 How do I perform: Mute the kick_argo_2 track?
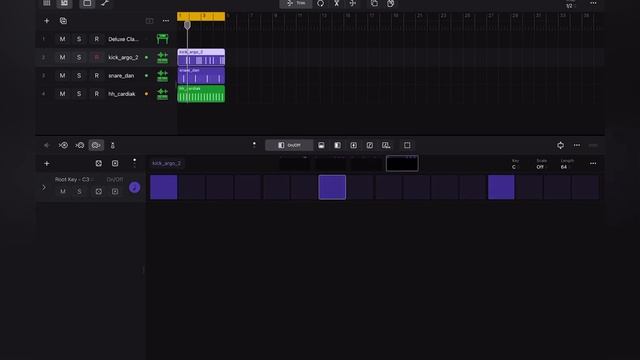point(62,58)
